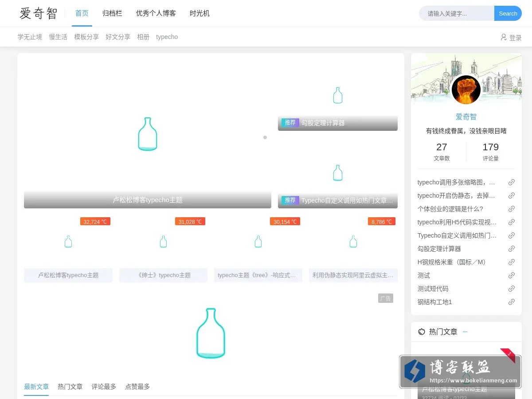Click the large ad banner image
Screen dimensions: 532x399
click(x=211, y=332)
